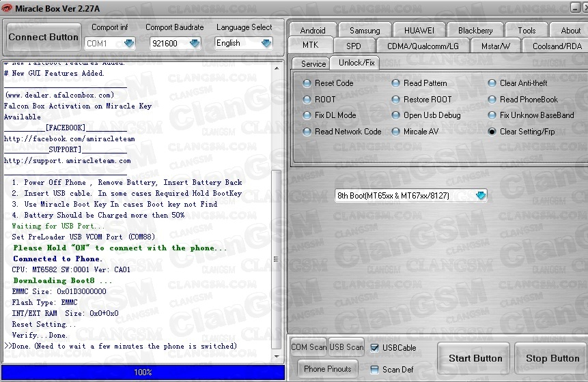Image resolution: width=588 pixels, height=382 pixels.
Task: Enable the Scan Def checkbox
Action: [x=374, y=370]
